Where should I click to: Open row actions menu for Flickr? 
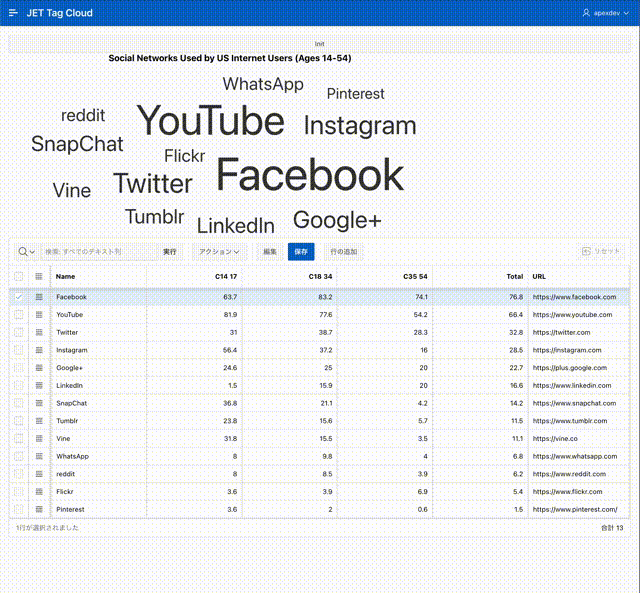(x=39, y=492)
